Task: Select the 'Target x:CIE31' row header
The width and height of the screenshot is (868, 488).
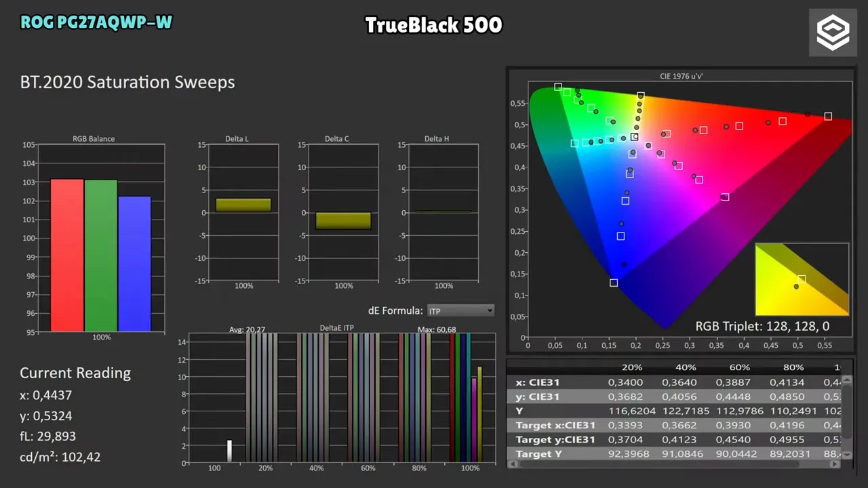Action: [x=555, y=426]
